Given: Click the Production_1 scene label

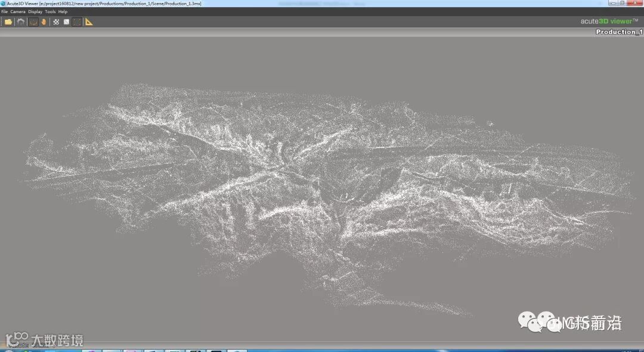Looking at the screenshot, I should [x=620, y=32].
